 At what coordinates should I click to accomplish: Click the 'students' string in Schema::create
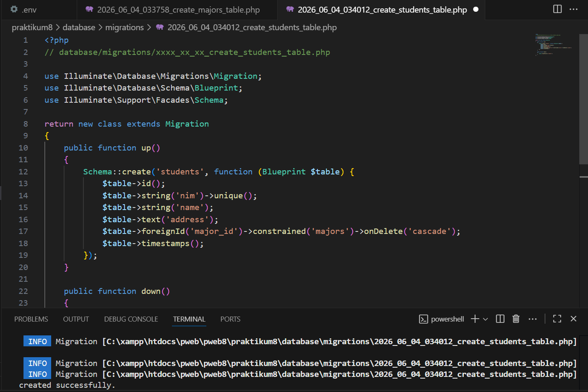tap(180, 171)
